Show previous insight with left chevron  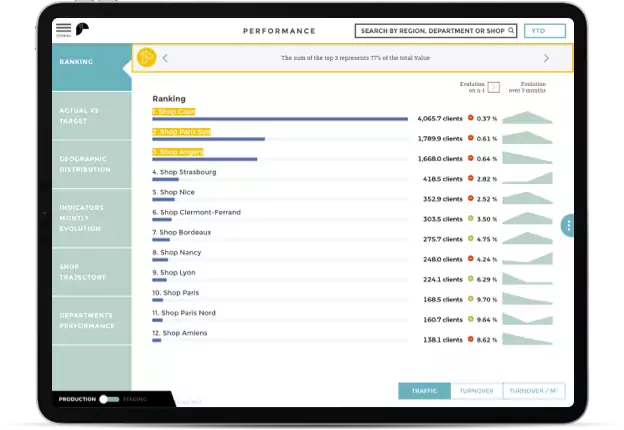pyautogui.click(x=165, y=58)
